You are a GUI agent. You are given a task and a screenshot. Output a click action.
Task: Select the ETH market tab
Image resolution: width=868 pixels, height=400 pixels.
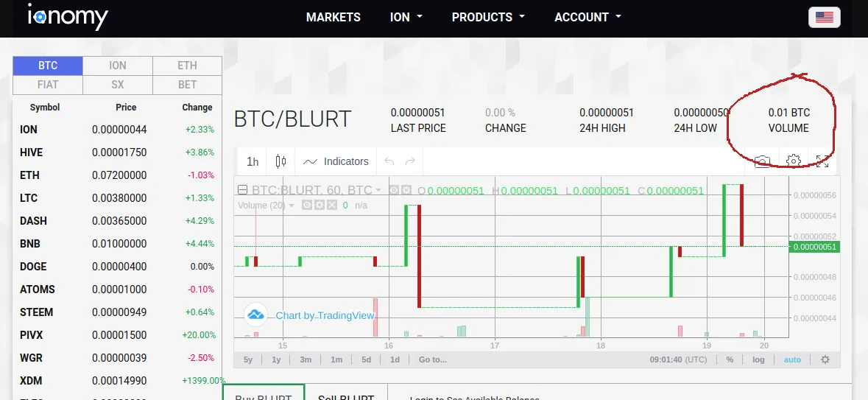pyautogui.click(x=187, y=66)
